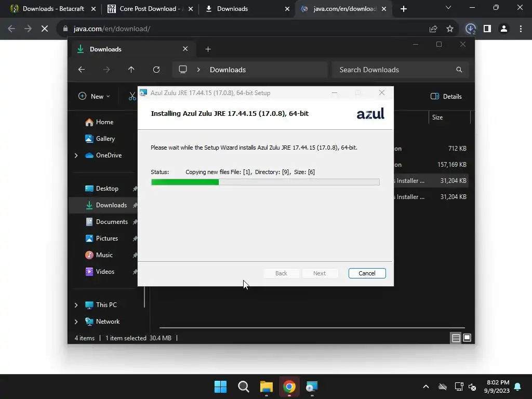
Task: Click the installer progress bar
Action: [265, 182]
